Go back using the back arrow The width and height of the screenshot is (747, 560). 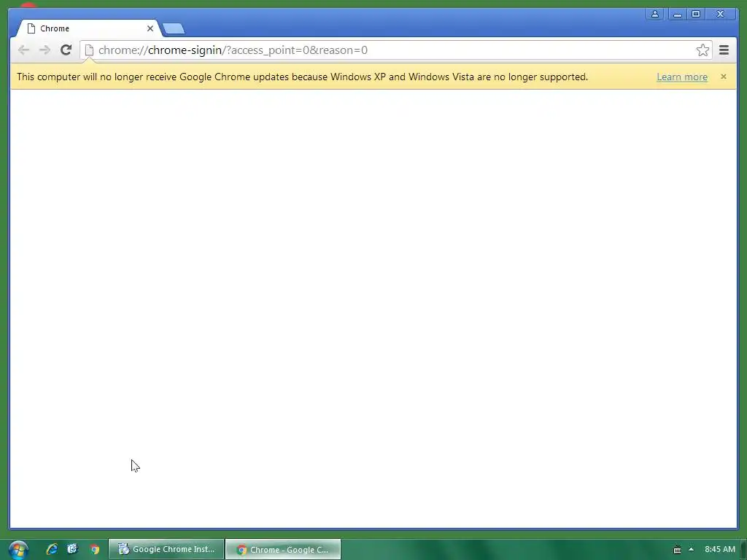23,50
